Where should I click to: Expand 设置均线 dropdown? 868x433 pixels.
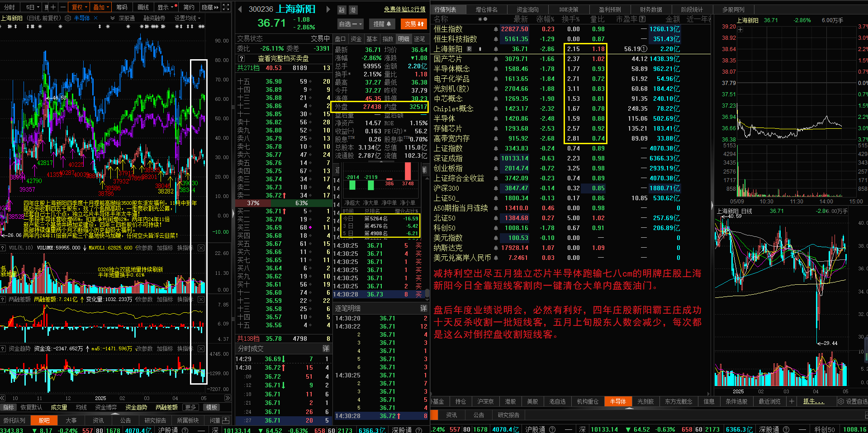point(187,18)
